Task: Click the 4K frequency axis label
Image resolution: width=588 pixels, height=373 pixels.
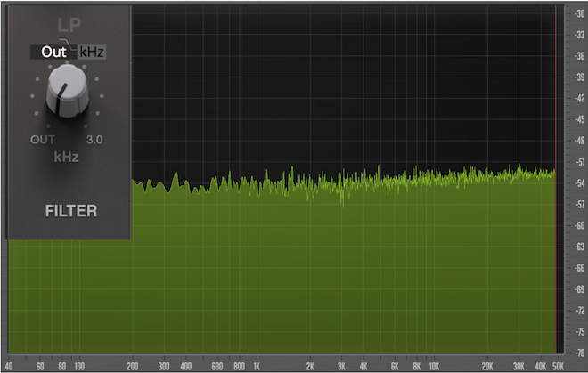Action: (x=363, y=366)
